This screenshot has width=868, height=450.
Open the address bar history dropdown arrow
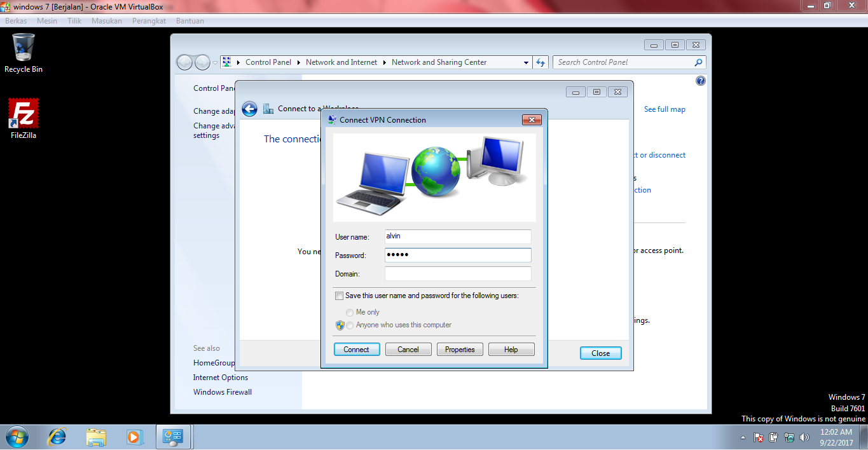[x=526, y=62]
